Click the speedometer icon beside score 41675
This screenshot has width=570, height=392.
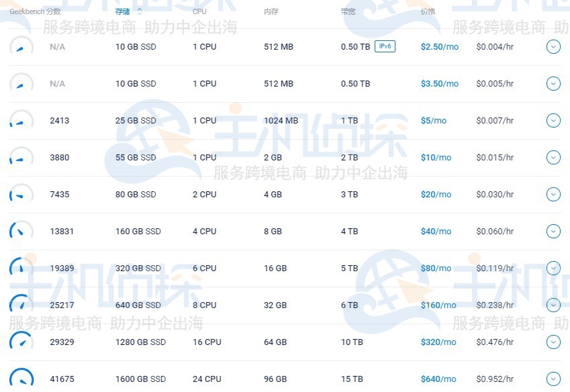point(21,379)
